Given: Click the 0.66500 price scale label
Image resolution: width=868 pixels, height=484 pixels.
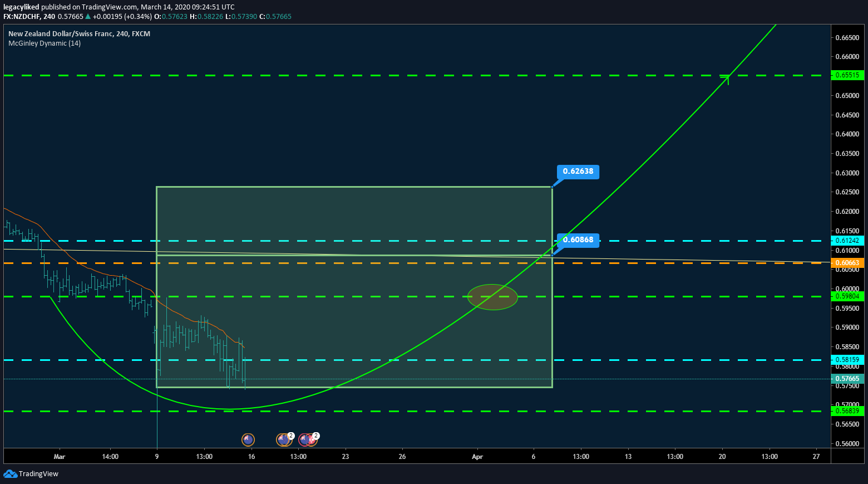Looking at the screenshot, I should tap(847, 38).
